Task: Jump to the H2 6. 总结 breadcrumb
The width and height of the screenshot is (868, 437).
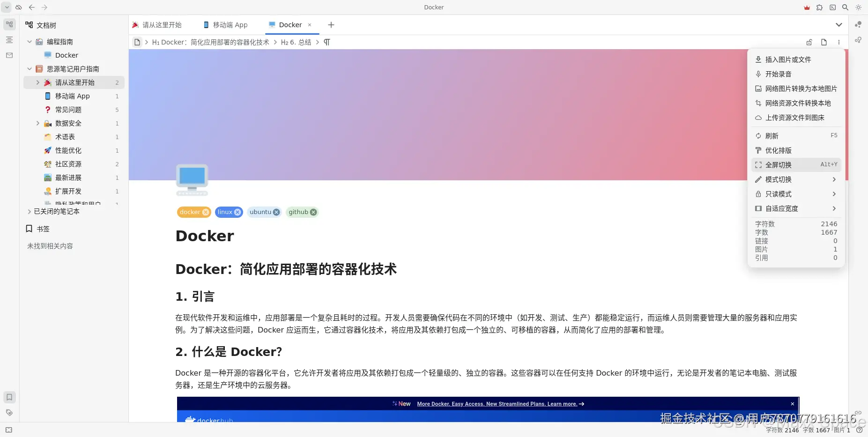Action: pyautogui.click(x=296, y=42)
